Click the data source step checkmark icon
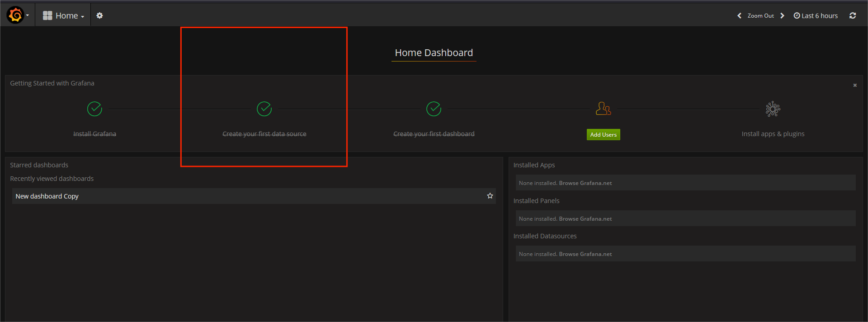Screen dimensions: 868x322 click(x=264, y=109)
